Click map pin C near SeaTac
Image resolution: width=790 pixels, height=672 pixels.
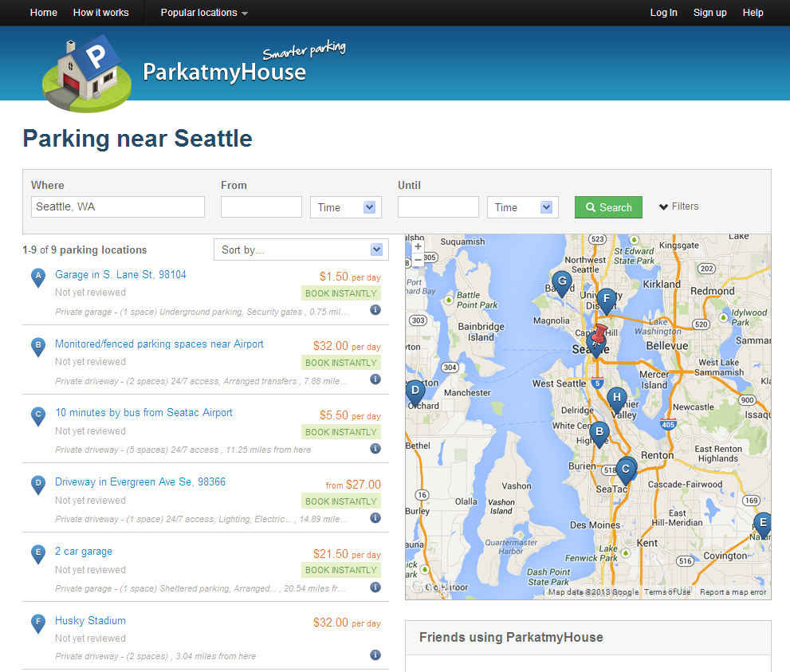click(x=626, y=471)
